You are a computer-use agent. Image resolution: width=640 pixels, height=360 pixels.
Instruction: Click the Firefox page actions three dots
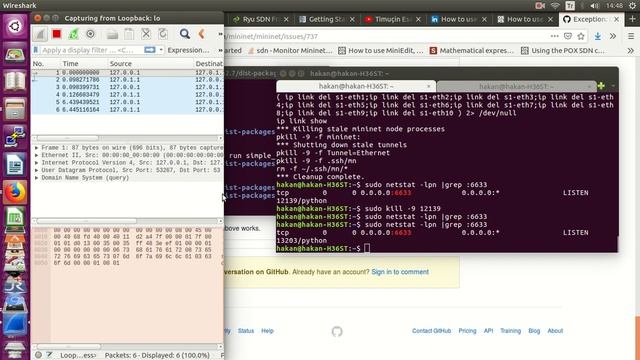pyautogui.click(x=554, y=36)
